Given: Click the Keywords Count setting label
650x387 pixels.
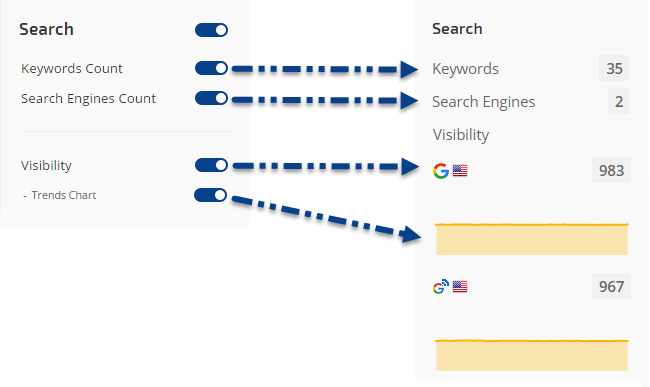Looking at the screenshot, I should tap(72, 68).
